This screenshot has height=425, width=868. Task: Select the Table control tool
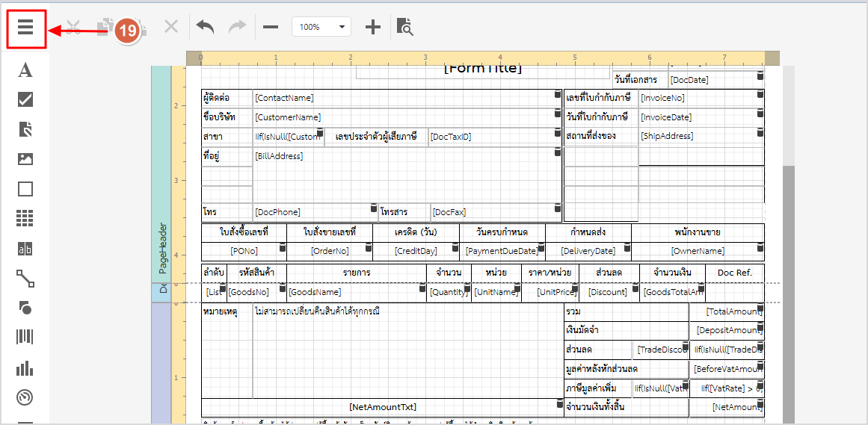coord(25,218)
